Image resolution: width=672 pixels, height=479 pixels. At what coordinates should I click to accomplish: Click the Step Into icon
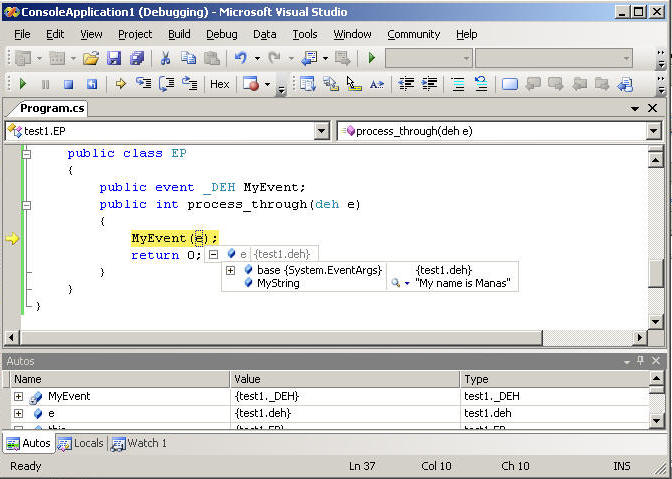pyautogui.click(x=143, y=85)
